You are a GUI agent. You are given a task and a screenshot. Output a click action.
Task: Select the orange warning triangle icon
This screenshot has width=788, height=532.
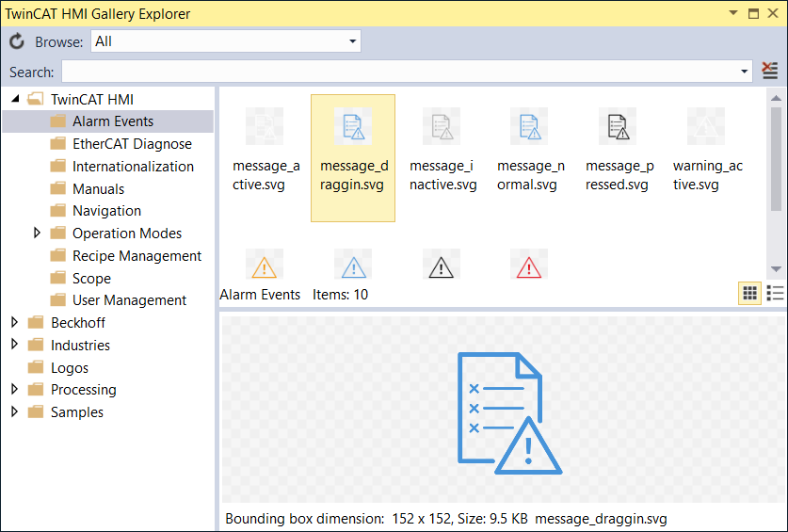[265, 266]
